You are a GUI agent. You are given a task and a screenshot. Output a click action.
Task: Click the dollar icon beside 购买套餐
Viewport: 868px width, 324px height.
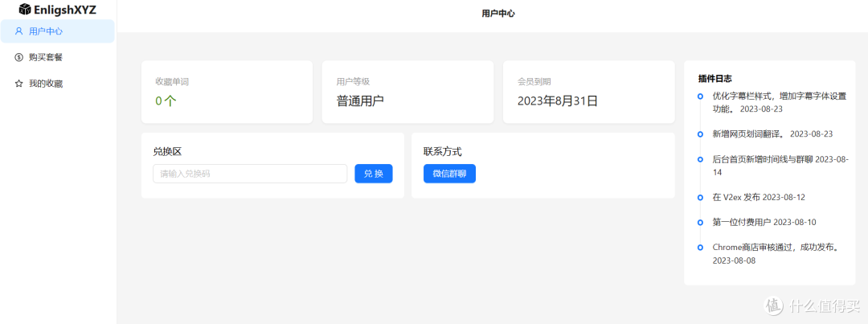18,57
